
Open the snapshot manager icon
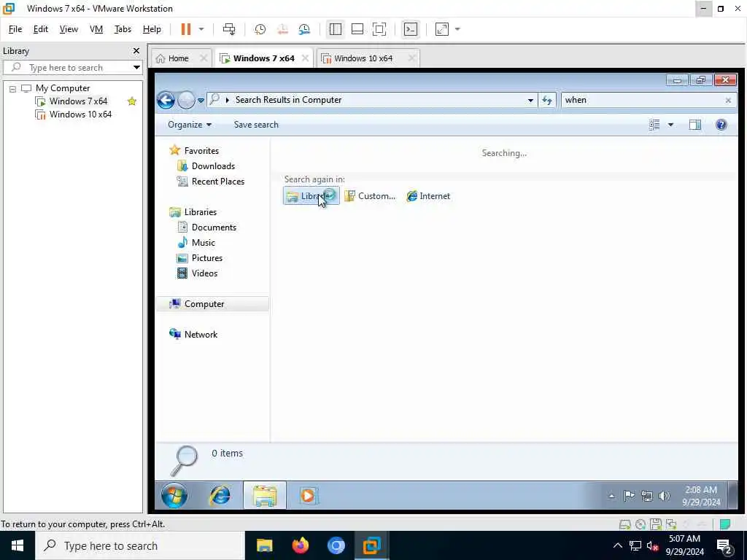pyautogui.click(x=304, y=29)
